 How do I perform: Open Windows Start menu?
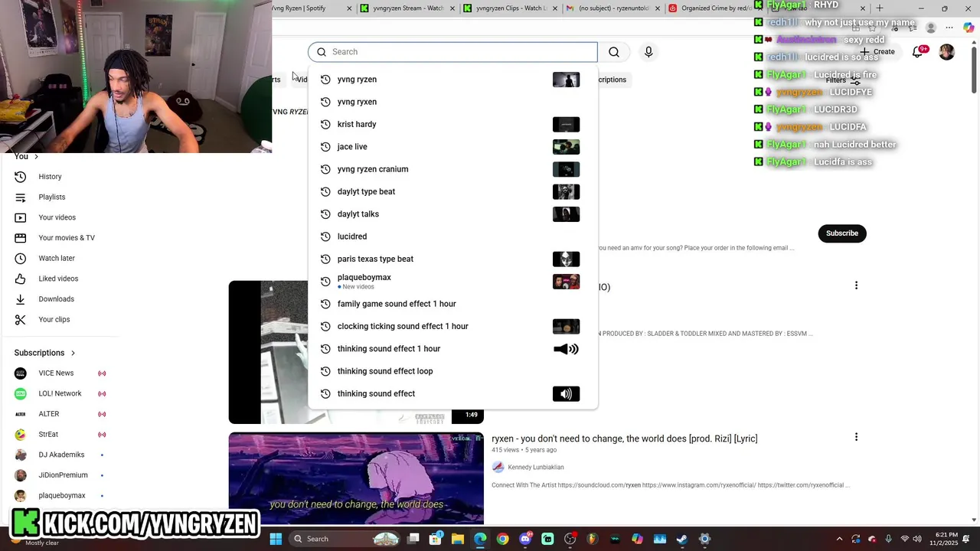coord(276,539)
